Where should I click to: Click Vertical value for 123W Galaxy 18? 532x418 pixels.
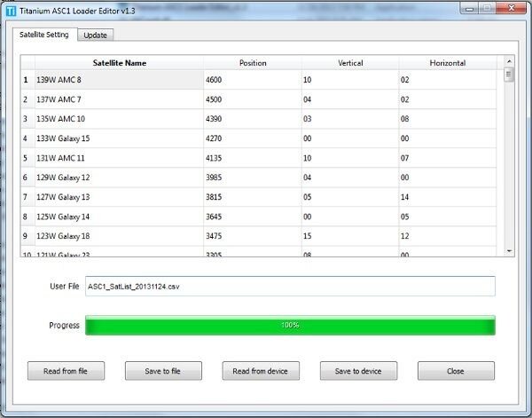[350, 236]
